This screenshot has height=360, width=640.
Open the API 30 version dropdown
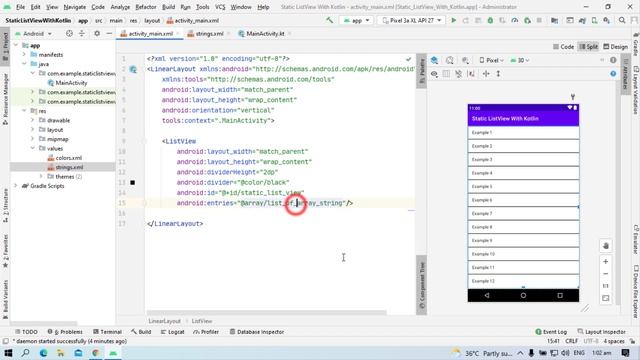pyautogui.click(x=520, y=60)
